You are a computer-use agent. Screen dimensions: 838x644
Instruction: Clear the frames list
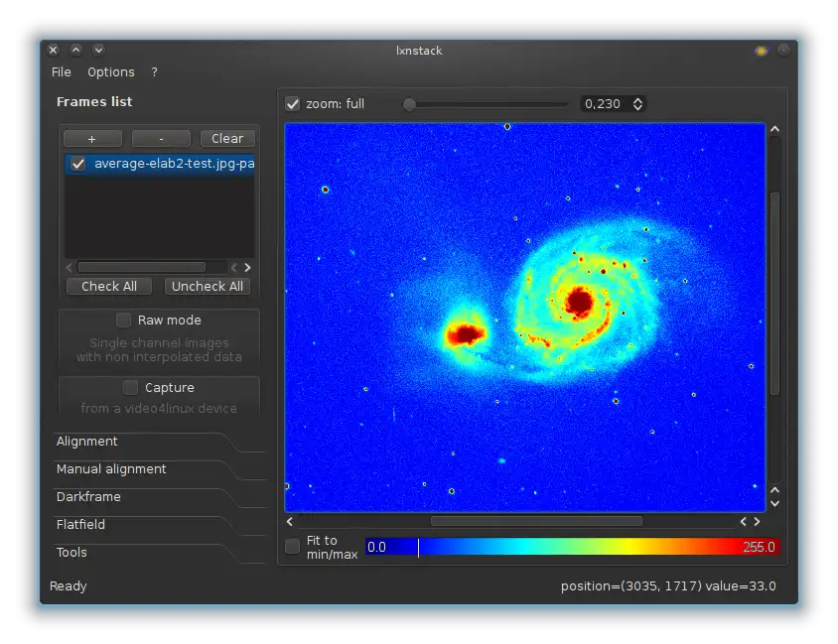[x=227, y=139]
